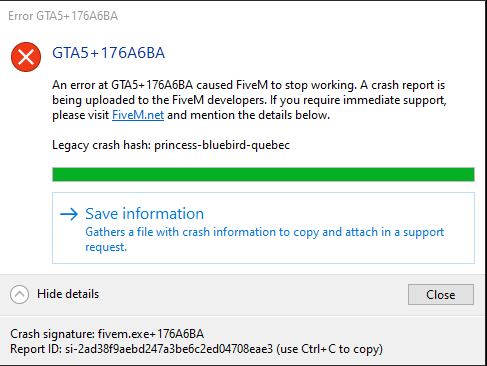Collapse details using the circular chevron icon

[19, 294]
